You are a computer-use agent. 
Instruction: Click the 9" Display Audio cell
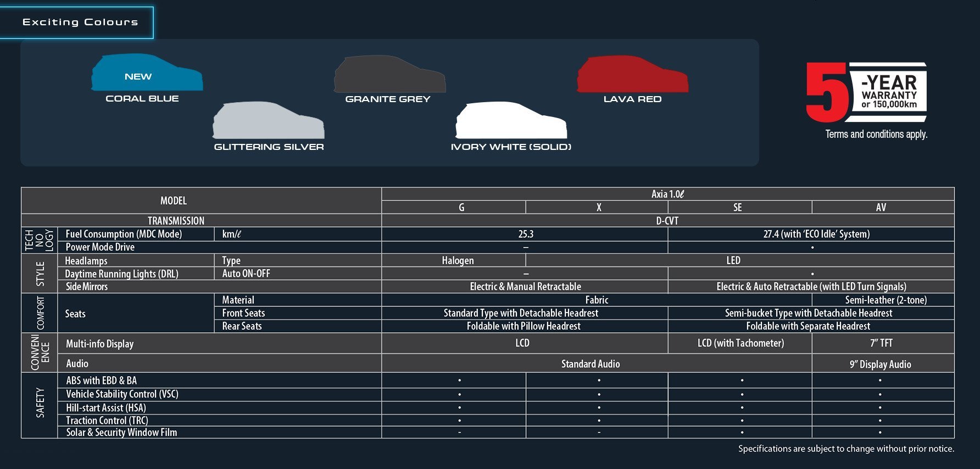880,364
